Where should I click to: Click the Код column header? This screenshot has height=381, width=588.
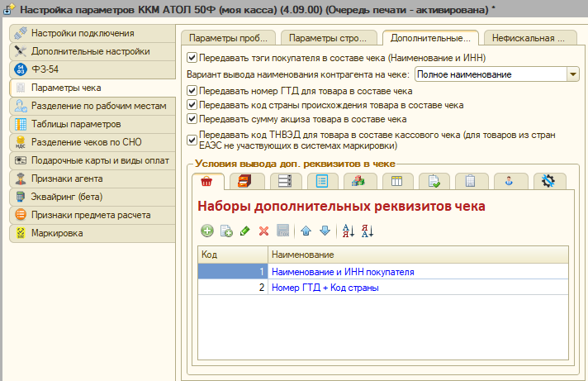click(233, 255)
